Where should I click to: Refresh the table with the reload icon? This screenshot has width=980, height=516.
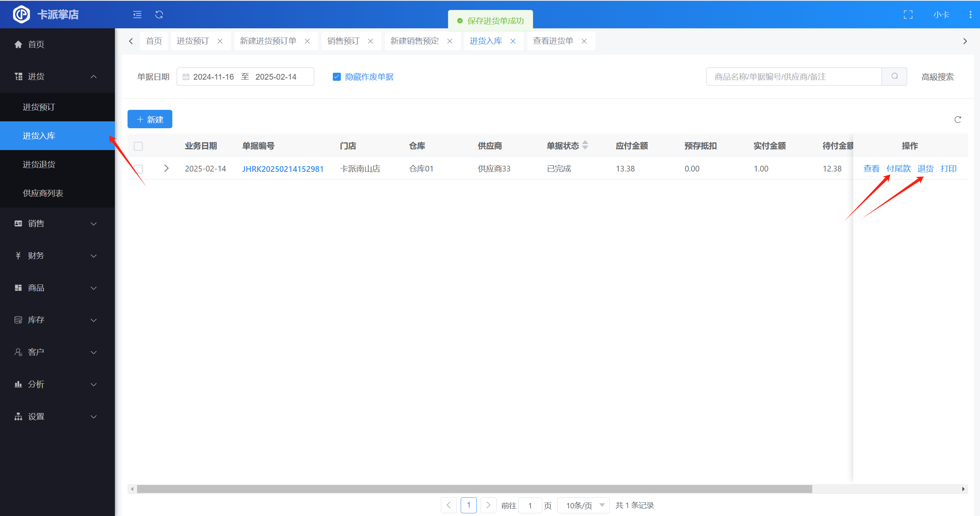(x=957, y=120)
